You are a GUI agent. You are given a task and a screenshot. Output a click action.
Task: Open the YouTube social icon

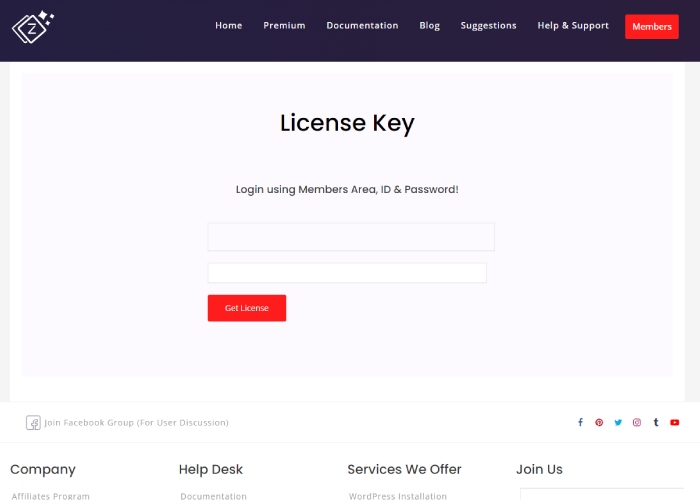pyautogui.click(x=675, y=422)
